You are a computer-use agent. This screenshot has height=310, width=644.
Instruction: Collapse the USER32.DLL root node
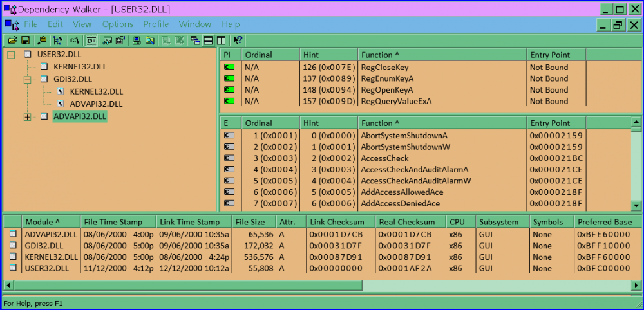click(x=11, y=55)
